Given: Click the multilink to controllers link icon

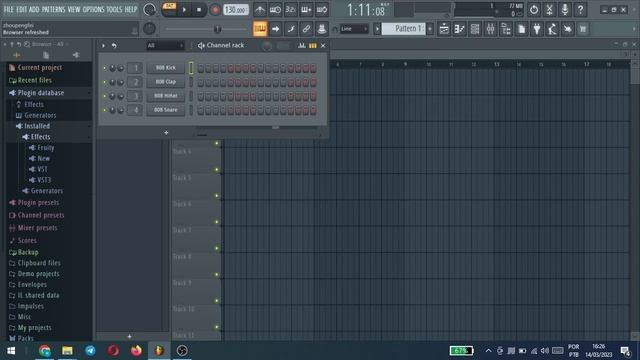Looking at the screenshot, I should tap(306, 29).
